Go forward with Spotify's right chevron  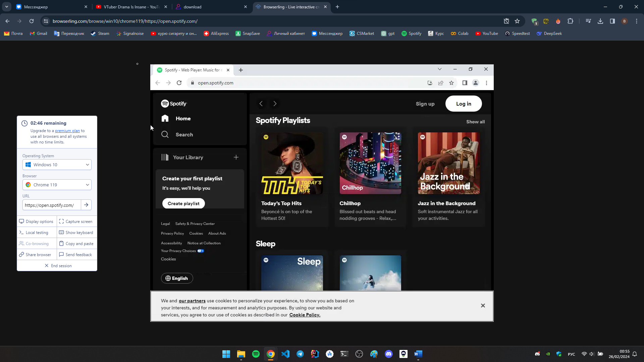(x=275, y=104)
